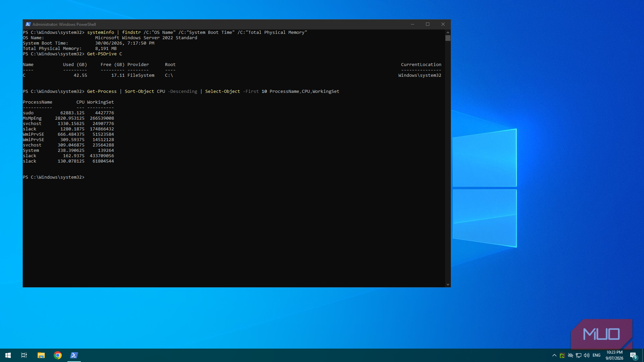
Task: Click the 'FileSystem' provider value
Action: (141, 75)
